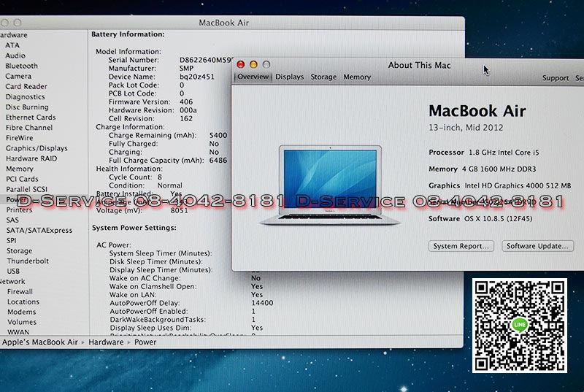
Task: Click the Network category in the sidebar
Action: tap(12, 282)
